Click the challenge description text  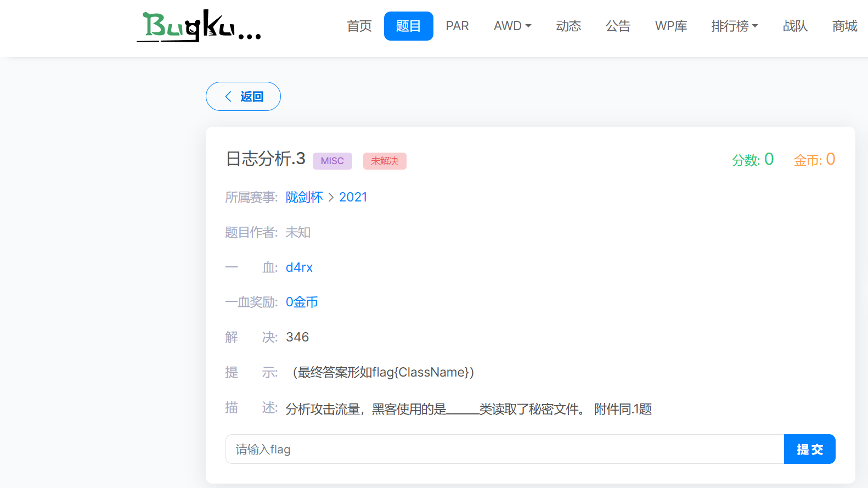(x=469, y=409)
